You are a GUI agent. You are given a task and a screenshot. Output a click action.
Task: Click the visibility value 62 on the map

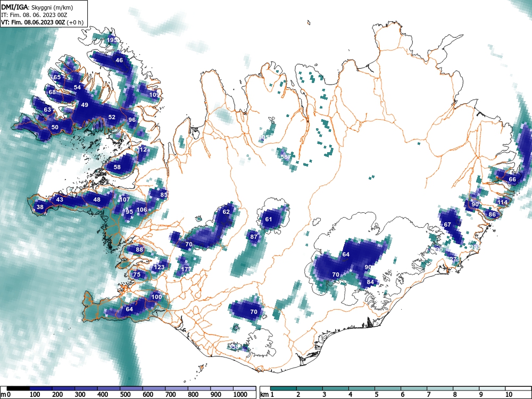tap(226, 212)
